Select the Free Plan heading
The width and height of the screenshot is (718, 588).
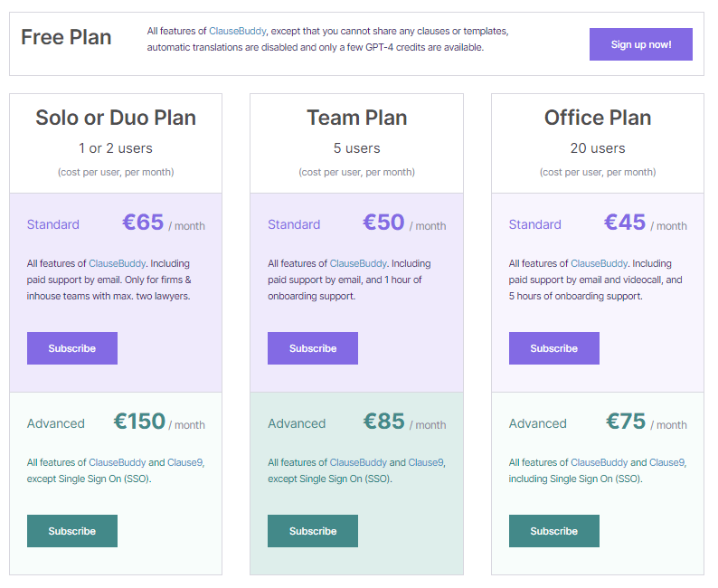tap(66, 37)
